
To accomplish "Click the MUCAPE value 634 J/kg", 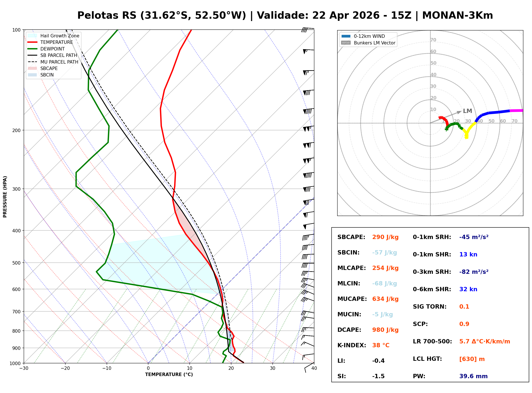I will [x=385, y=299].
